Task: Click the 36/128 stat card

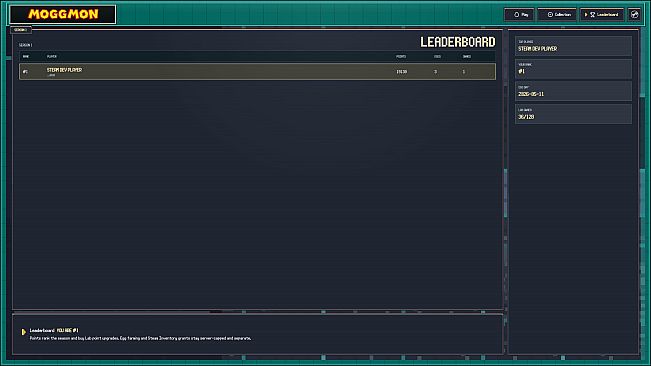Action: tap(573, 114)
